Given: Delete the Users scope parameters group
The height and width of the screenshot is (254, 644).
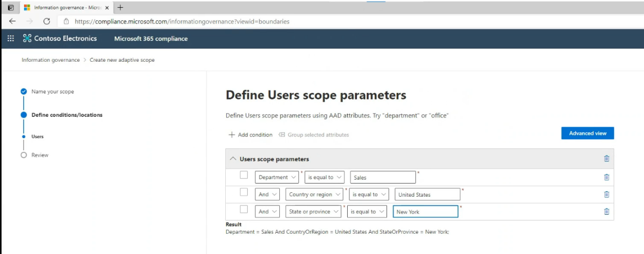Looking at the screenshot, I should click(x=606, y=159).
